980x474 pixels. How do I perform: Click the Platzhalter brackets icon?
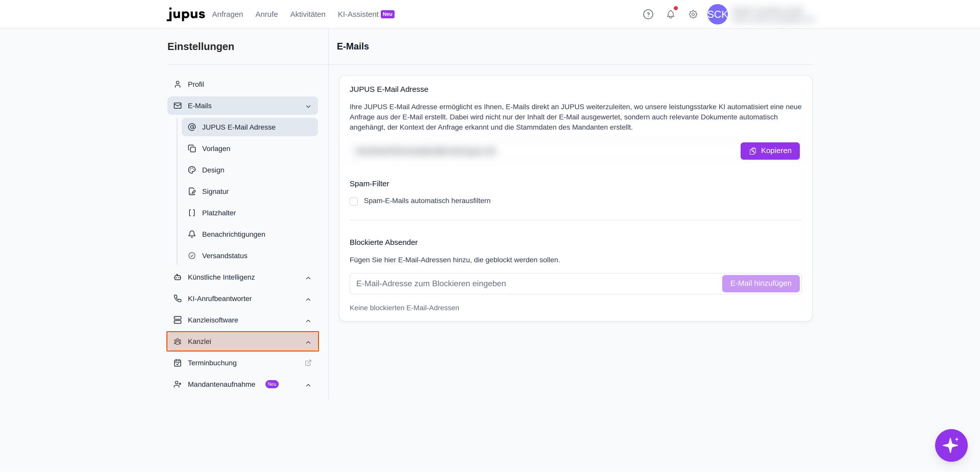pyautogui.click(x=192, y=213)
